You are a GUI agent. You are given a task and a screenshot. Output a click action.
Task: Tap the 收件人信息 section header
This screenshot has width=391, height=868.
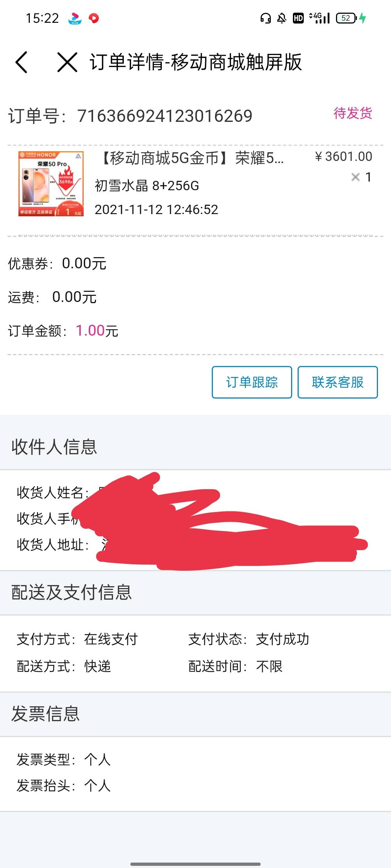(54, 447)
